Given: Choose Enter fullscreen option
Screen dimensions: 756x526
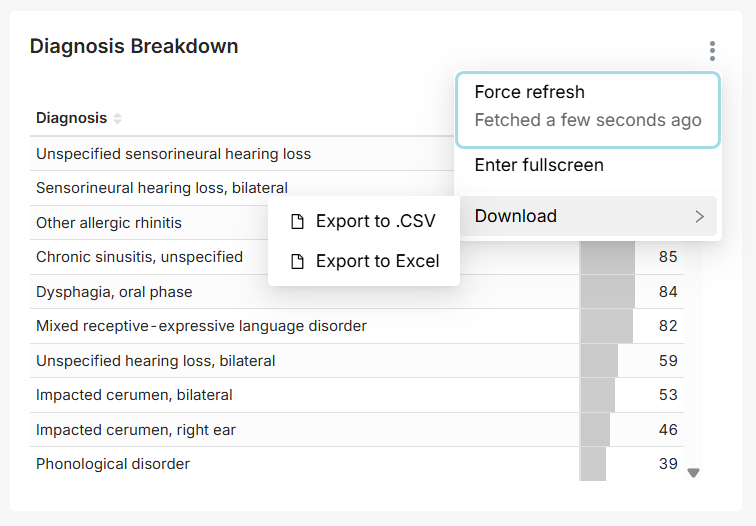Looking at the screenshot, I should [588, 165].
